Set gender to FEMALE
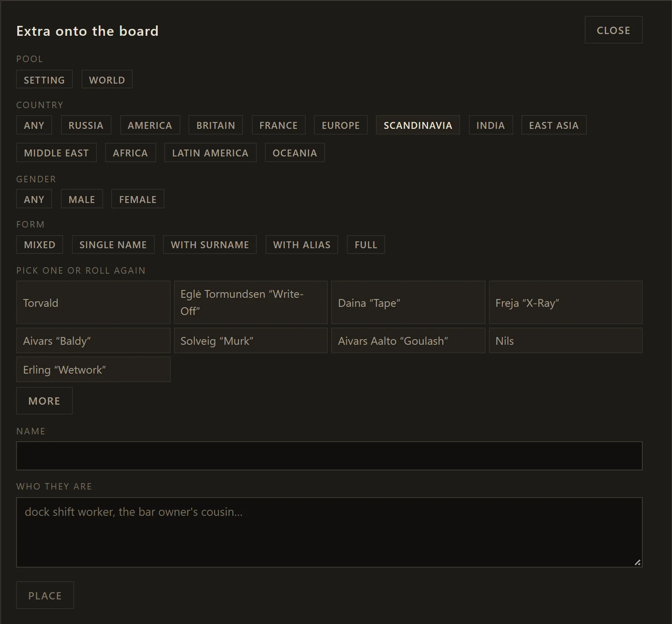 point(138,199)
